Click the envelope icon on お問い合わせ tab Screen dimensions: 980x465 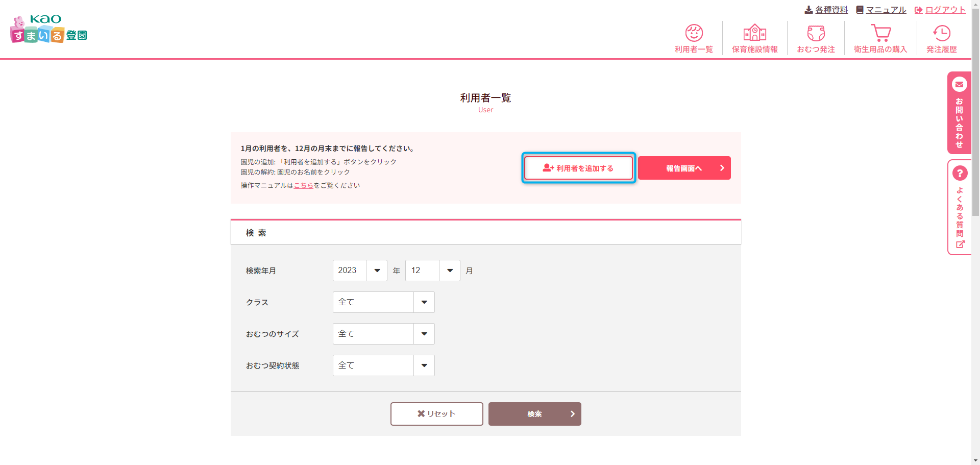pyautogui.click(x=960, y=84)
